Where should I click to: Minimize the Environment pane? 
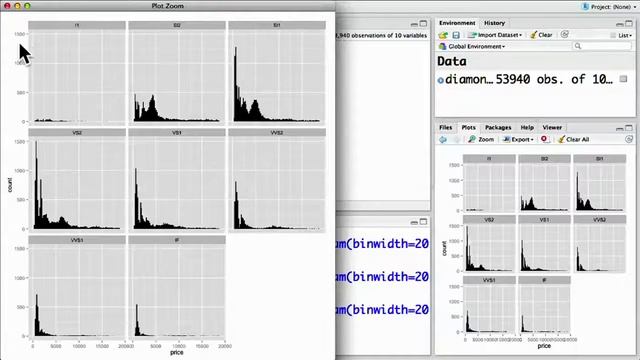coord(620,24)
